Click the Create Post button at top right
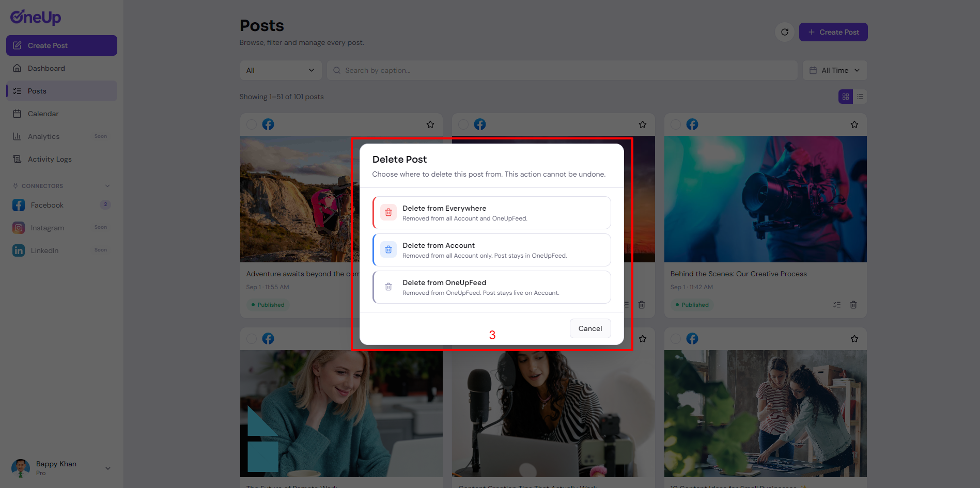Screen dimensions: 980x488 click(833, 32)
